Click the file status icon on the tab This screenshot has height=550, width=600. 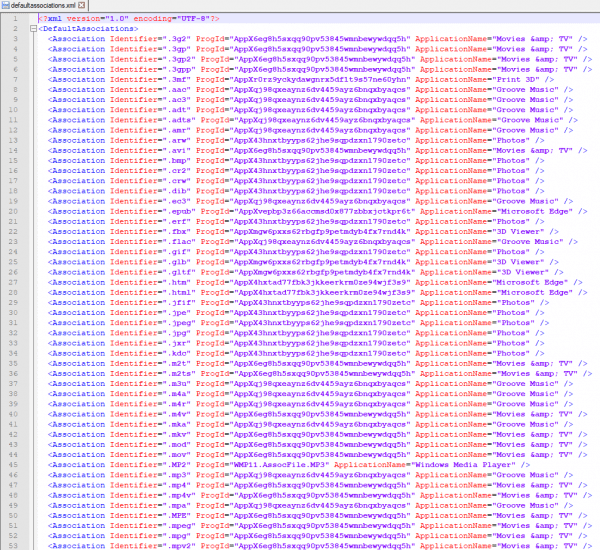pos(6,6)
